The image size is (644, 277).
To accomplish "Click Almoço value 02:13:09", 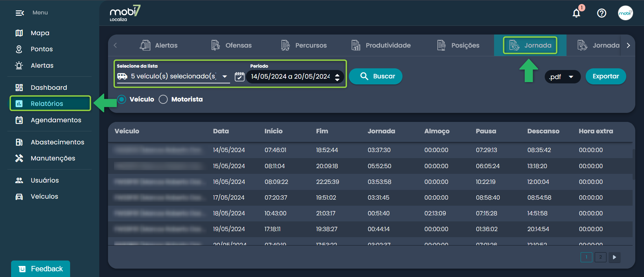I will click(435, 213).
